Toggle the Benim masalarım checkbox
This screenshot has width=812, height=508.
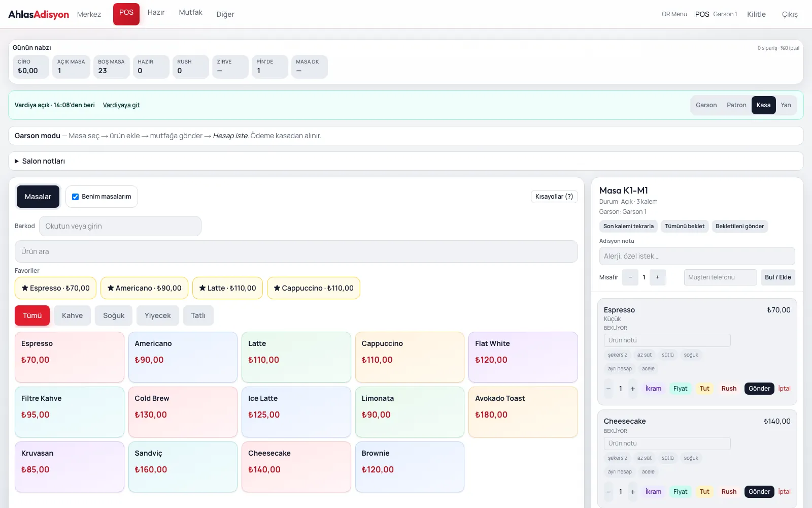pyautogui.click(x=75, y=197)
